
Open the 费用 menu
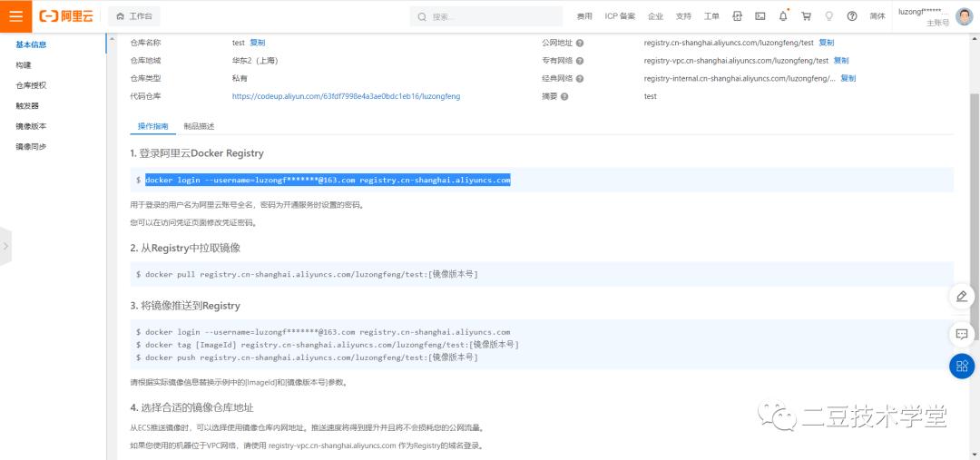click(584, 17)
